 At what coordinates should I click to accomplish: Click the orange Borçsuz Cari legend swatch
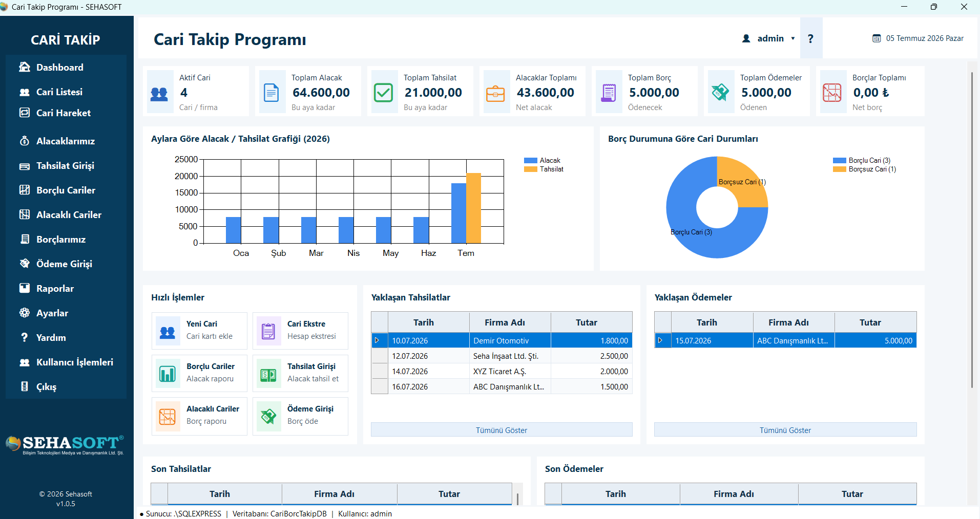click(840, 169)
